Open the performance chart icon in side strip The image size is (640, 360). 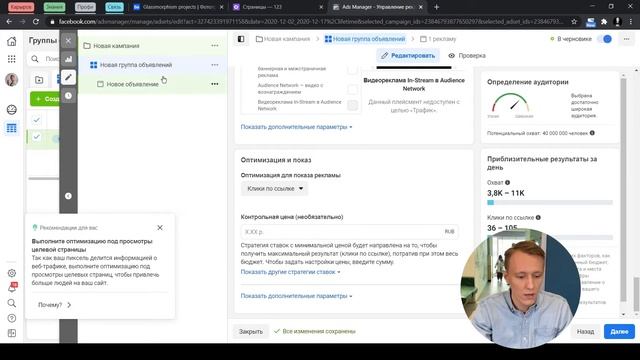68,59
